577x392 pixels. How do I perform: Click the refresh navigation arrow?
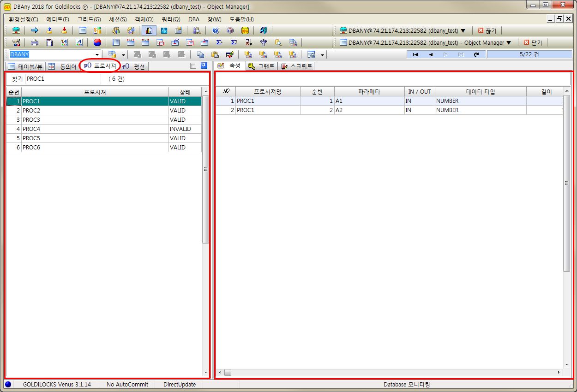pos(476,54)
